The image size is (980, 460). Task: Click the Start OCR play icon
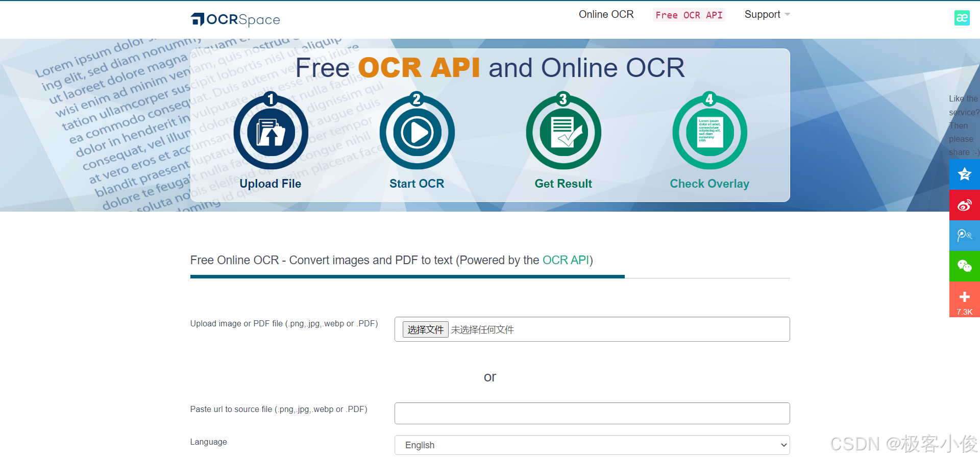coord(417,132)
